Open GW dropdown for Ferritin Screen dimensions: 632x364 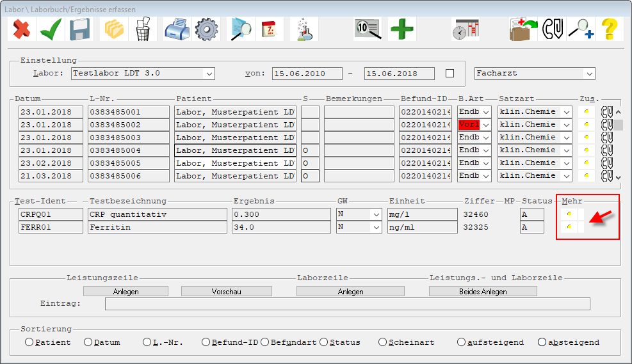[376, 228]
